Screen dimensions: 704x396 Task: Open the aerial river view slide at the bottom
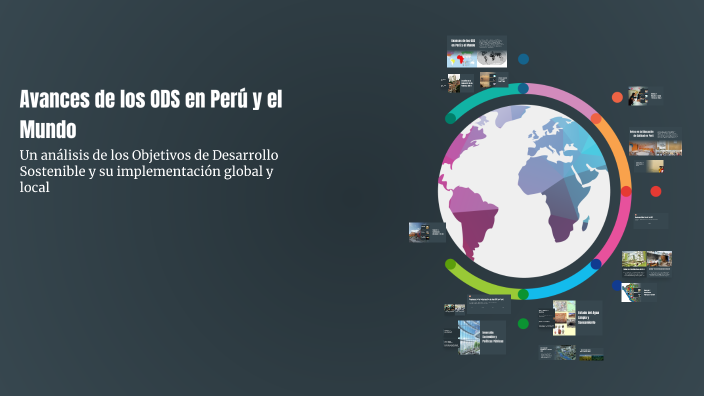pos(557,352)
